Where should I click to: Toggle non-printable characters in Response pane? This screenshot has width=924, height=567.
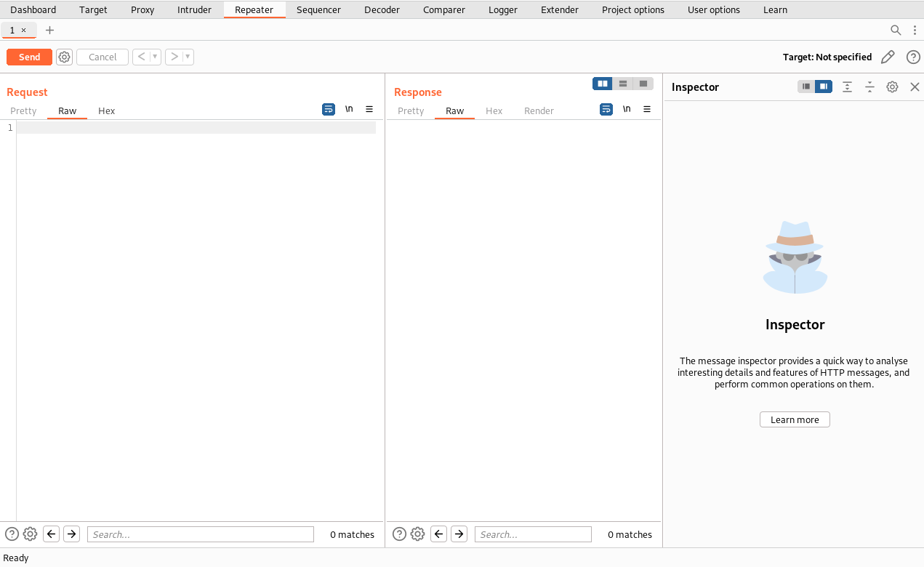click(627, 109)
